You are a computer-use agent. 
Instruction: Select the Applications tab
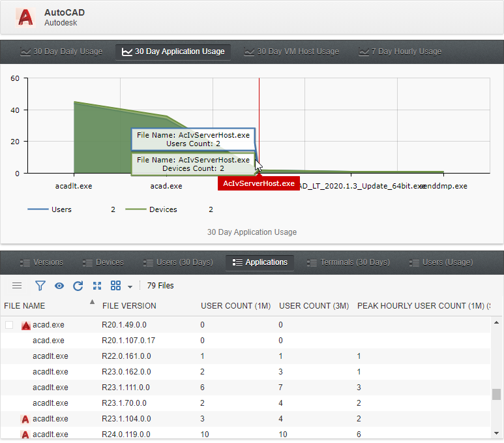[259, 262]
